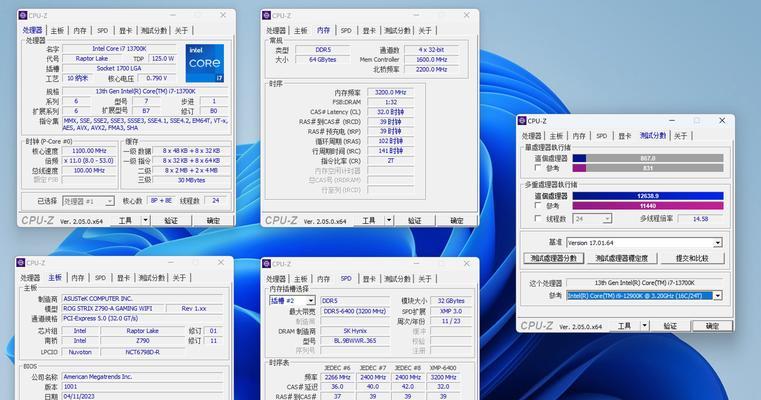This screenshot has width=761, height=400.
Task: Tick 参考 checkbox under single-thread score
Action: coord(537,167)
